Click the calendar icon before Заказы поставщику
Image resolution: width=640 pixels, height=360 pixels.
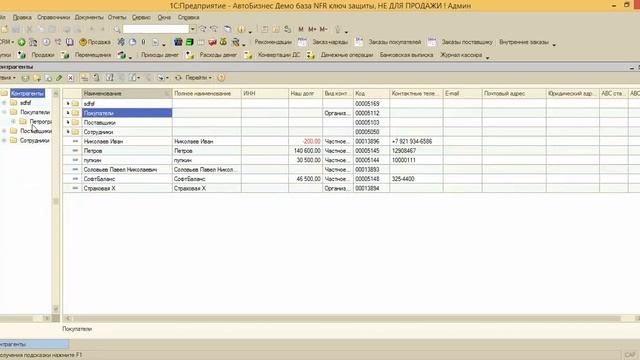[x=431, y=42]
